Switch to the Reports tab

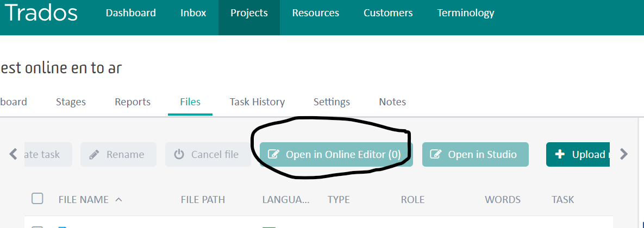click(132, 102)
